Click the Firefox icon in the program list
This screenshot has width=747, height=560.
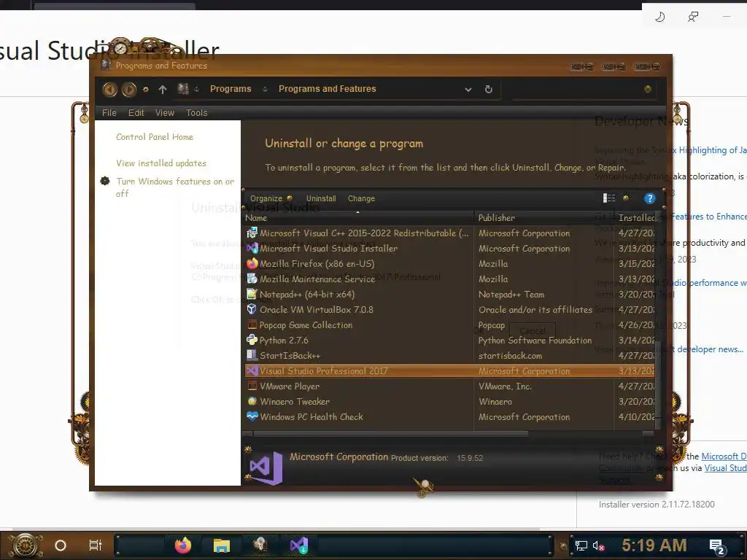(252, 263)
